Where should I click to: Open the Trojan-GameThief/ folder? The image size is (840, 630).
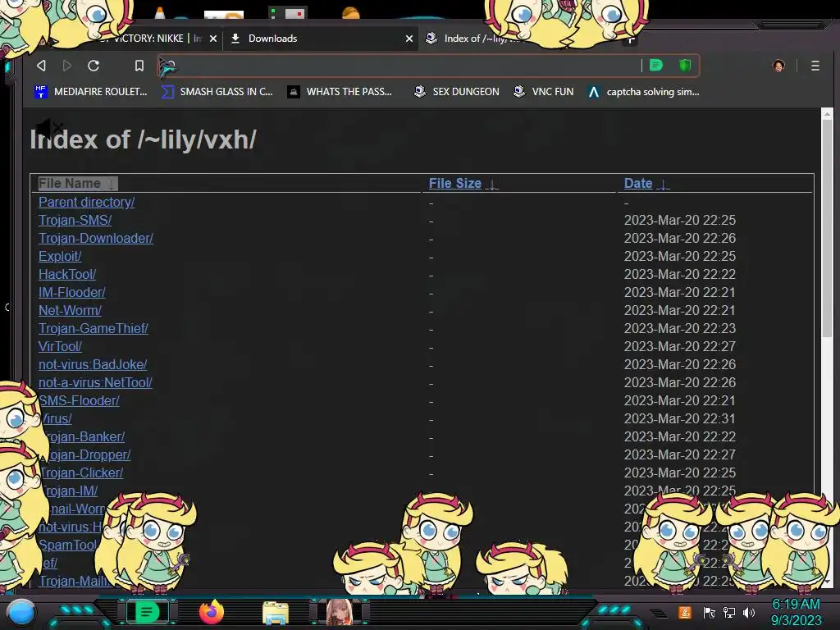94,328
